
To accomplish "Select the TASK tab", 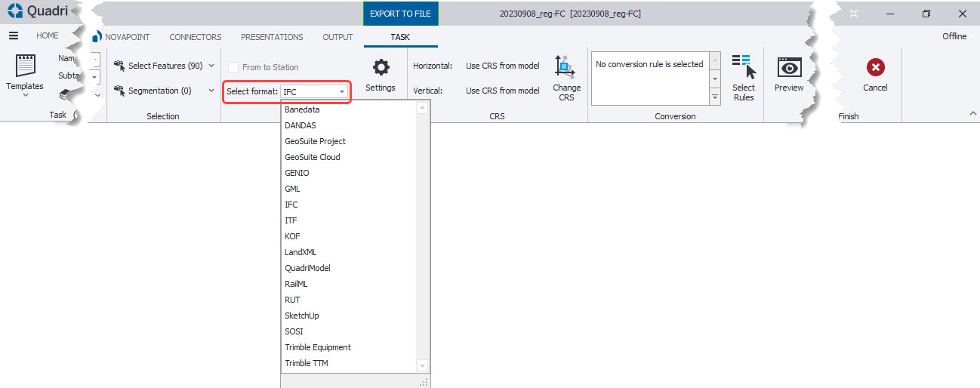I will (x=400, y=37).
